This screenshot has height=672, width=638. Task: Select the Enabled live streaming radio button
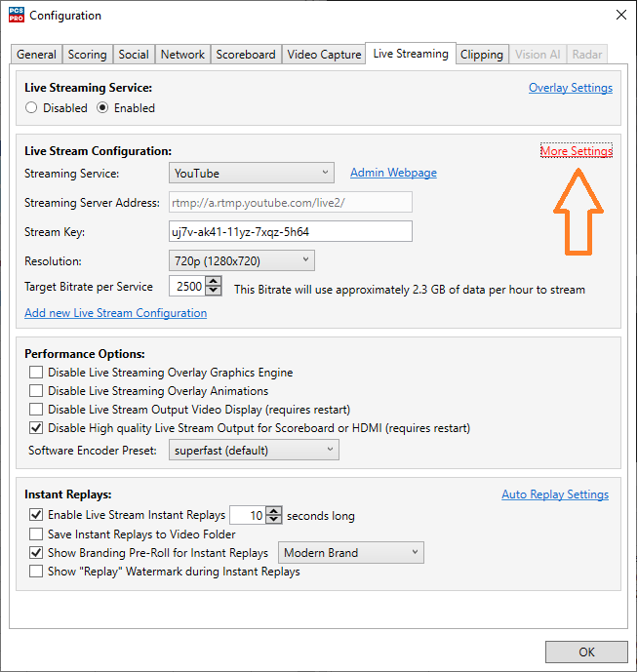[x=102, y=108]
